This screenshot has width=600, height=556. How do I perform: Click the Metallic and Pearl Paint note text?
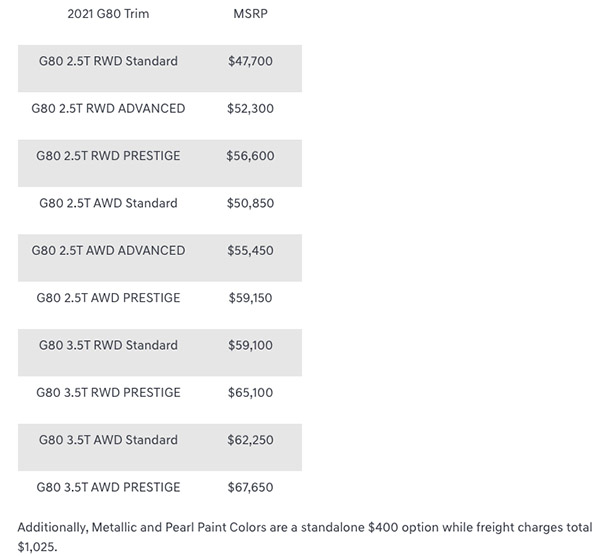pos(305,537)
